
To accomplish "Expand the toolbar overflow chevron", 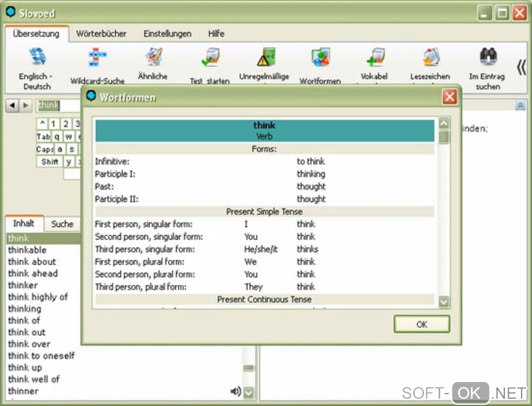I will click(x=521, y=68).
